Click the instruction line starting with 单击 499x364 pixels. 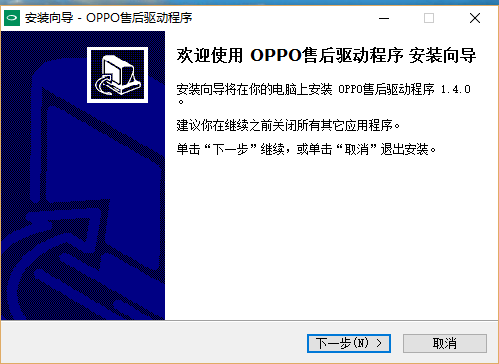pyautogui.click(x=306, y=149)
